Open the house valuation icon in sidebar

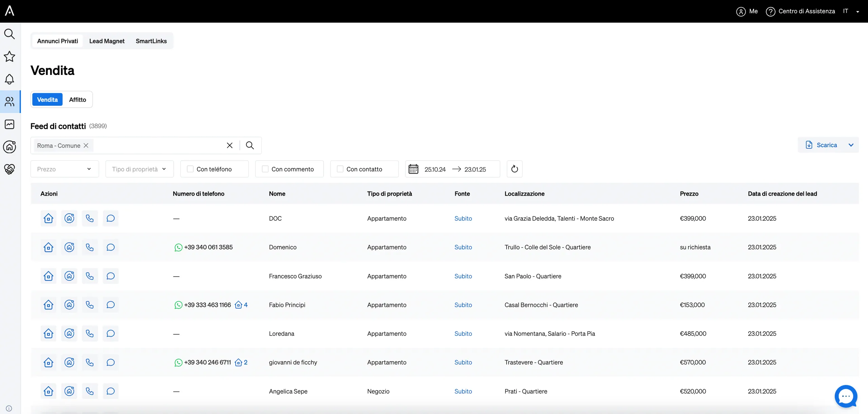[9, 146]
